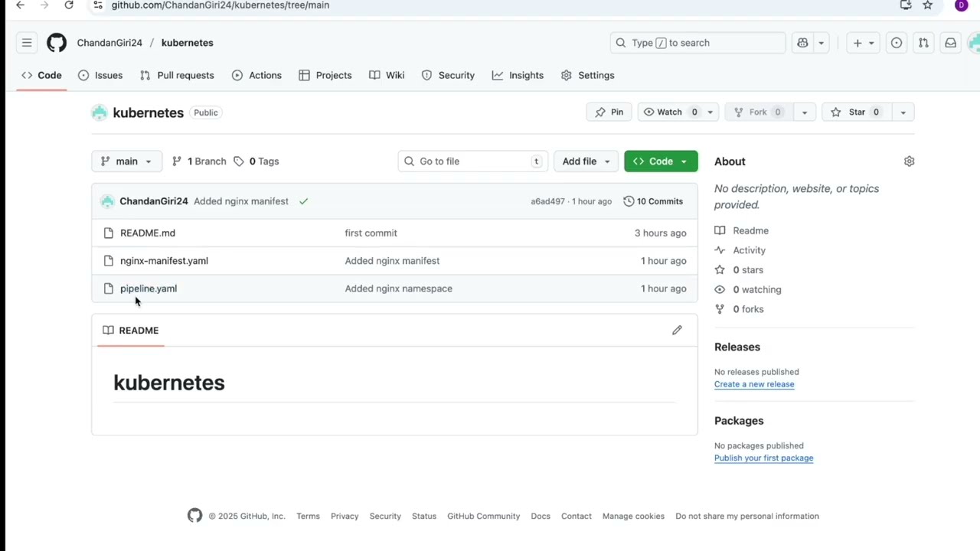Image resolution: width=980 pixels, height=551 pixels.
Task: Open the Actions tab
Action: [256, 75]
